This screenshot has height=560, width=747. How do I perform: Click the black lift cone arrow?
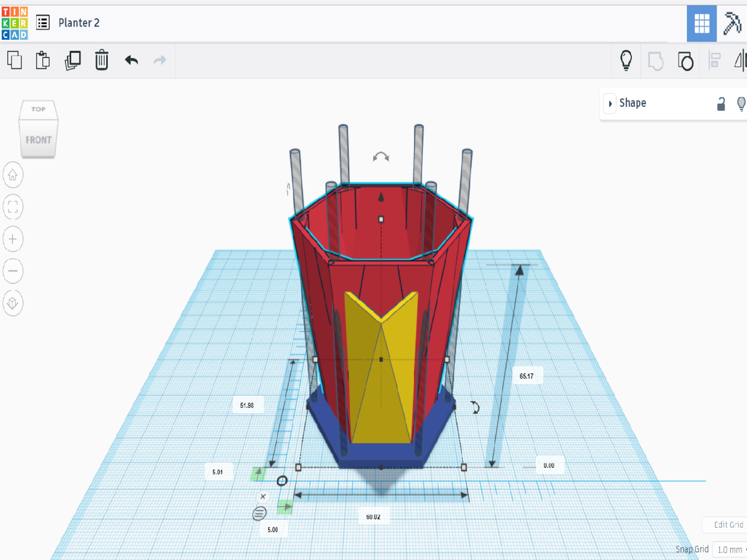coord(381,196)
